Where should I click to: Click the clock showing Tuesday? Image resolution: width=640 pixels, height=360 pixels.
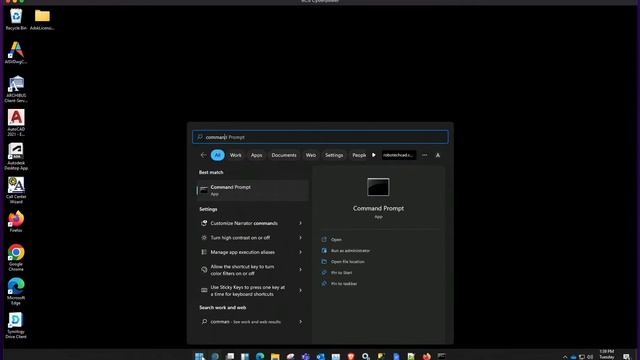(x=607, y=354)
